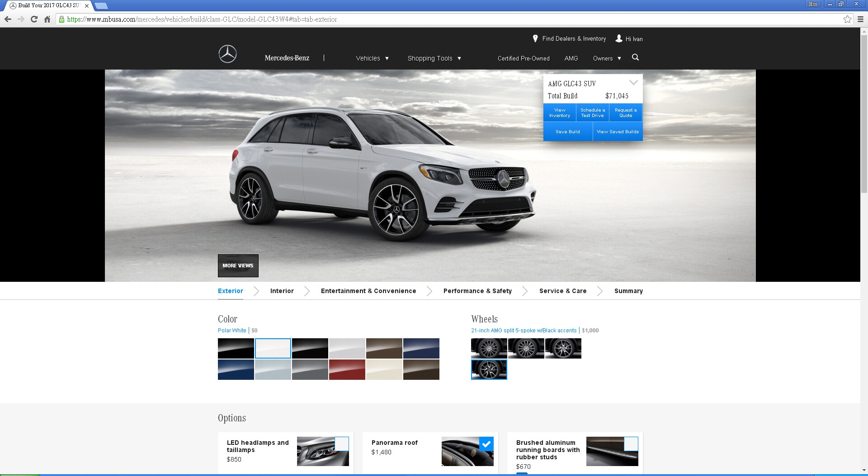Image resolution: width=868 pixels, height=476 pixels.
Task: Open the Entertainment & Convenience tab
Action: [x=368, y=291]
